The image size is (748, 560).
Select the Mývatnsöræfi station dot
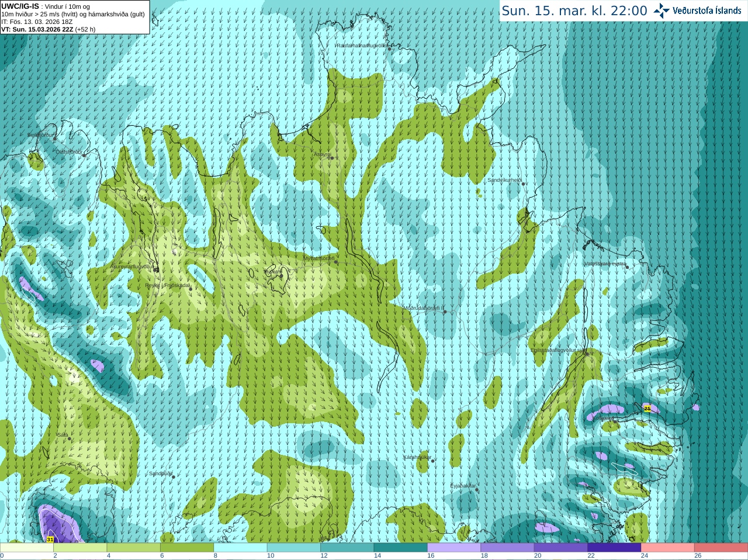pyautogui.click(x=335, y=262)
